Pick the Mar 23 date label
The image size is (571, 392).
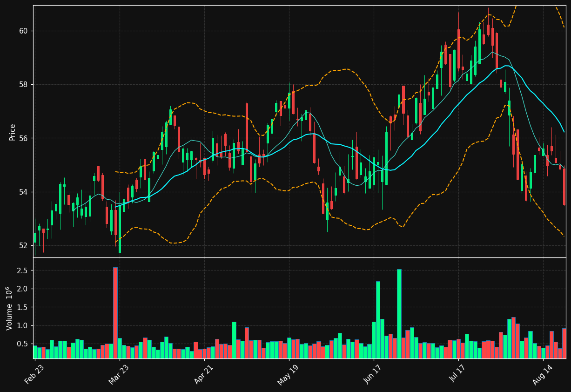119,374
